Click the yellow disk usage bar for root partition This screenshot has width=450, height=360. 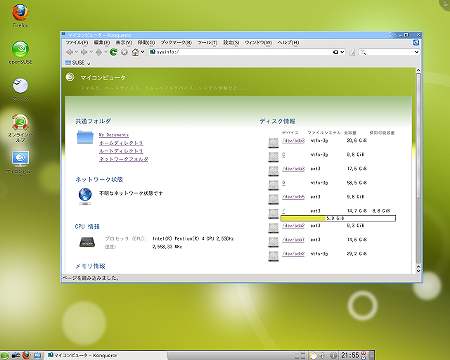pyautogui.click(x=338, y=218)
